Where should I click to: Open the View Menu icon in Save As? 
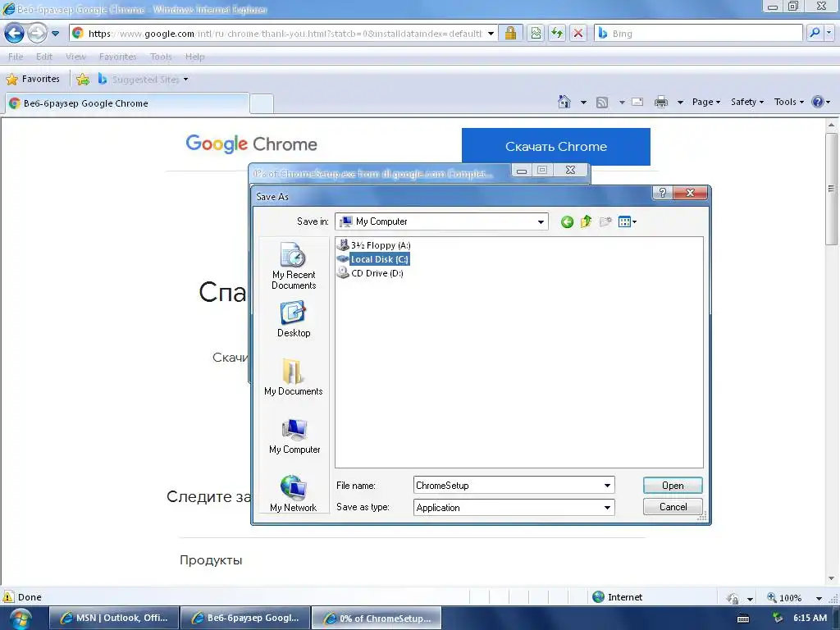[627, 221]
